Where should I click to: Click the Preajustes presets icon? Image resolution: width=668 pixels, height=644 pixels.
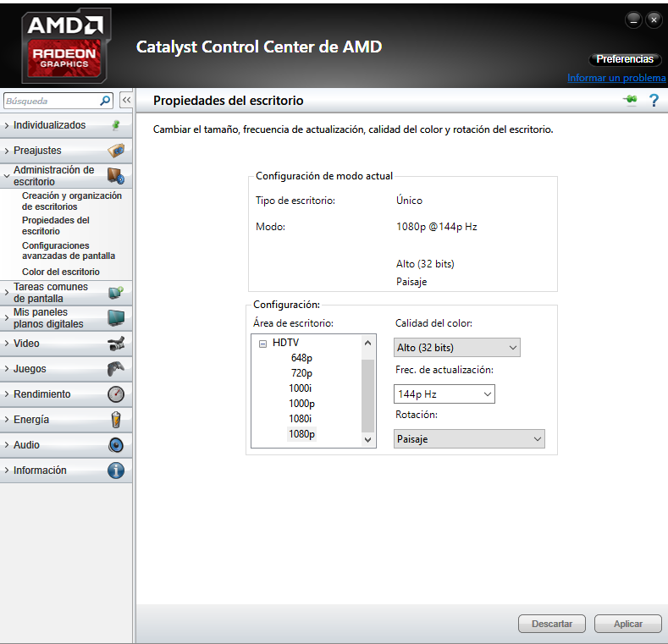click(116, 151)
